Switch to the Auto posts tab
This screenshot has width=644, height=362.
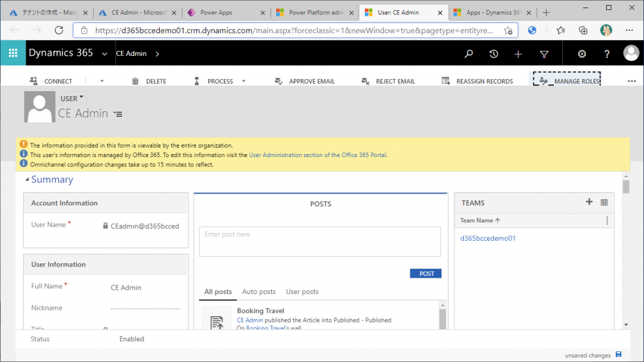pos(258,292)
